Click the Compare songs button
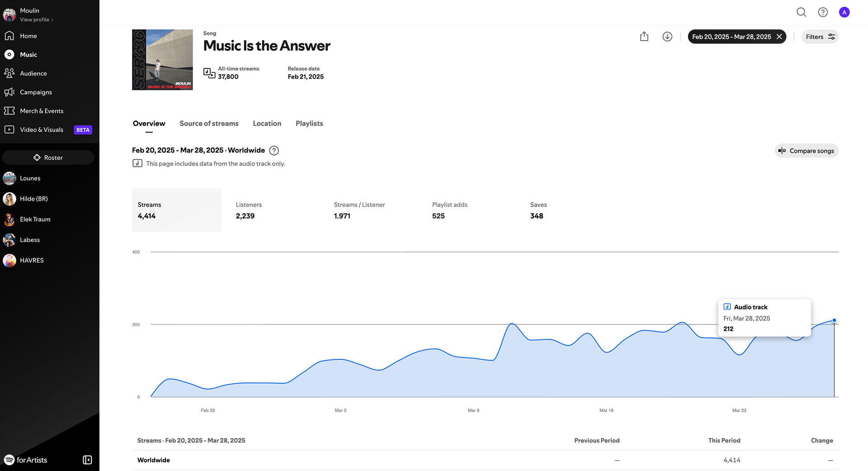This screenshot has height=471, width=868. coord(807,151)
